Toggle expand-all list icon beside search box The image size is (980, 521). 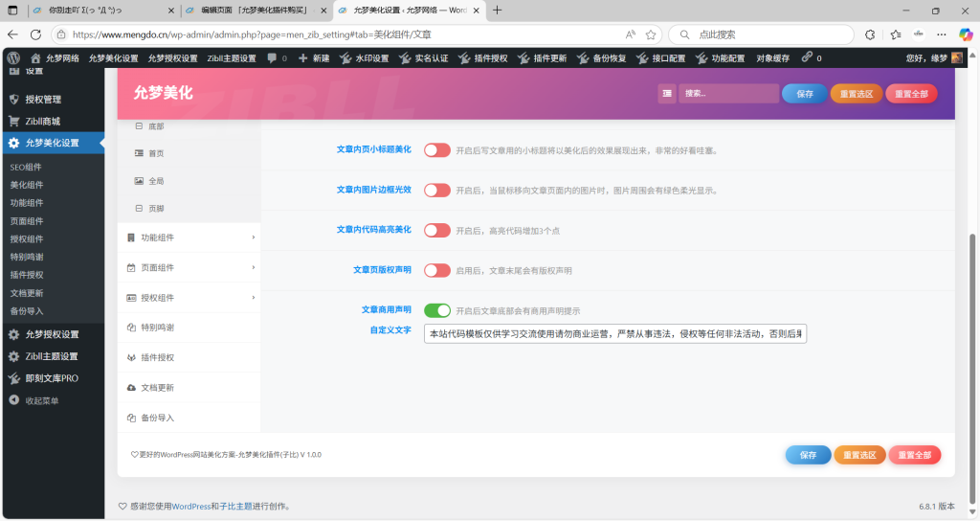point(667,94)
